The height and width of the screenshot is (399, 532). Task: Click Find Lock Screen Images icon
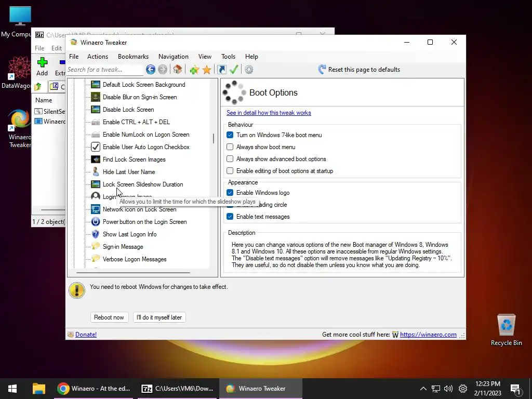96,159
